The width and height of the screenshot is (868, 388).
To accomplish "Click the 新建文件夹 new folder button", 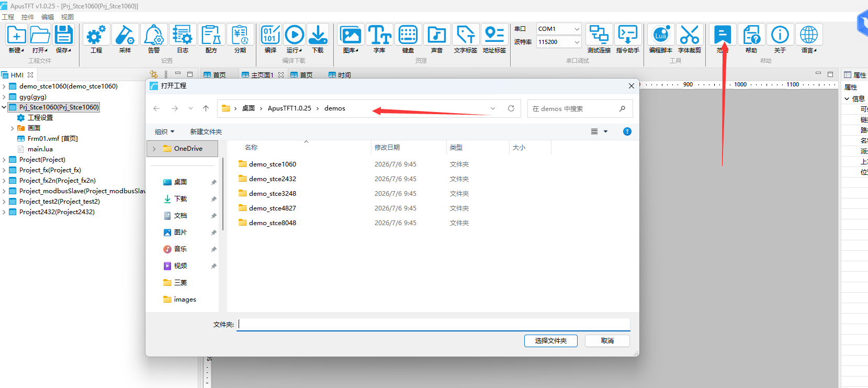I will (206, 131).
